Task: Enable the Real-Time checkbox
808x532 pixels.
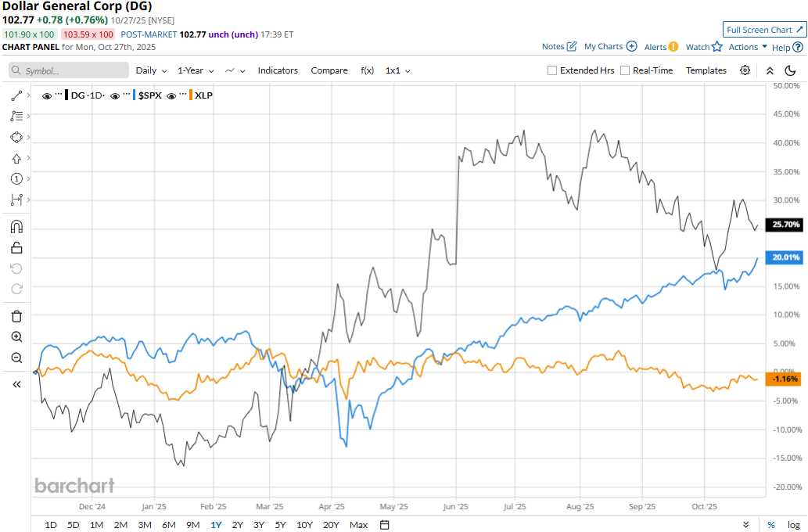Action: pyautogui.click(x=624, y=70)
